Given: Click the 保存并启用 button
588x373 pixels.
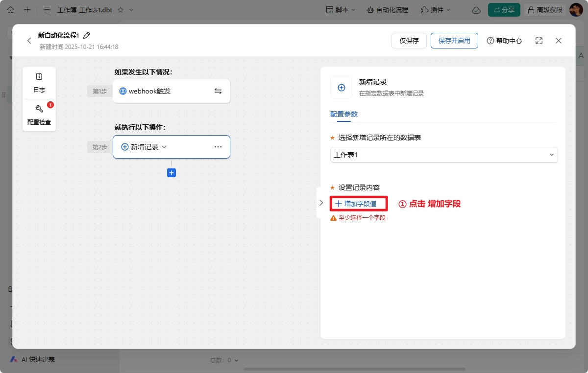Looking at the screenshot, I should pos(454,41).
